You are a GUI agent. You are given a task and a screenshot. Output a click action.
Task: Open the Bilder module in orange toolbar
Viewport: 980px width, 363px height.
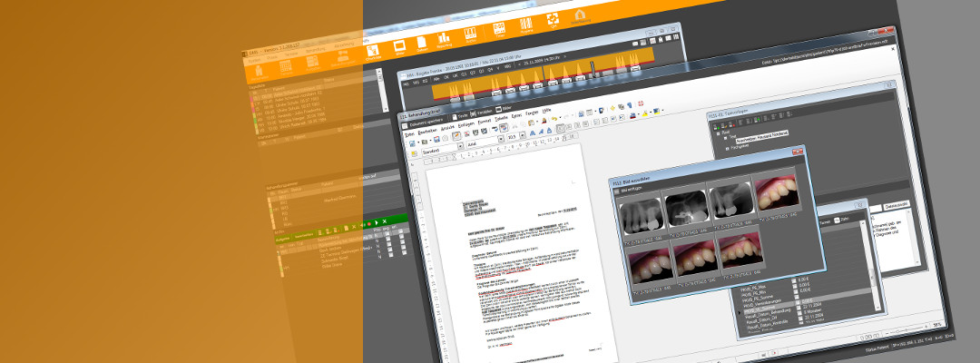[399, 47]
